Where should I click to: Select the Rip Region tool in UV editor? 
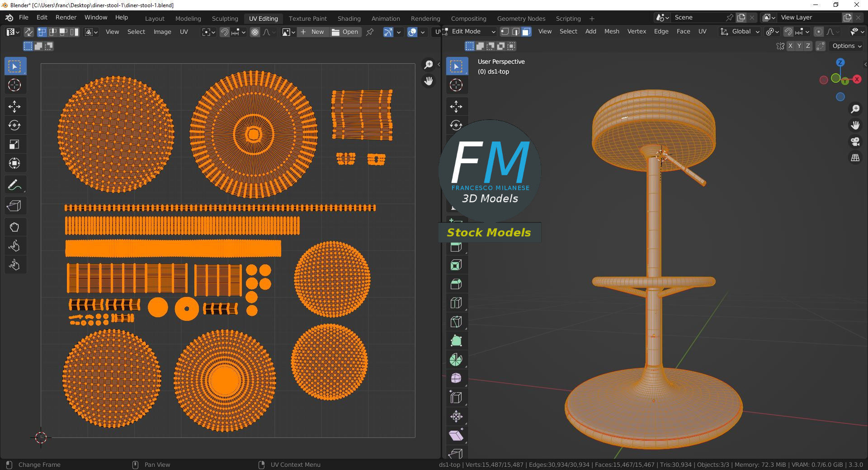14,206
